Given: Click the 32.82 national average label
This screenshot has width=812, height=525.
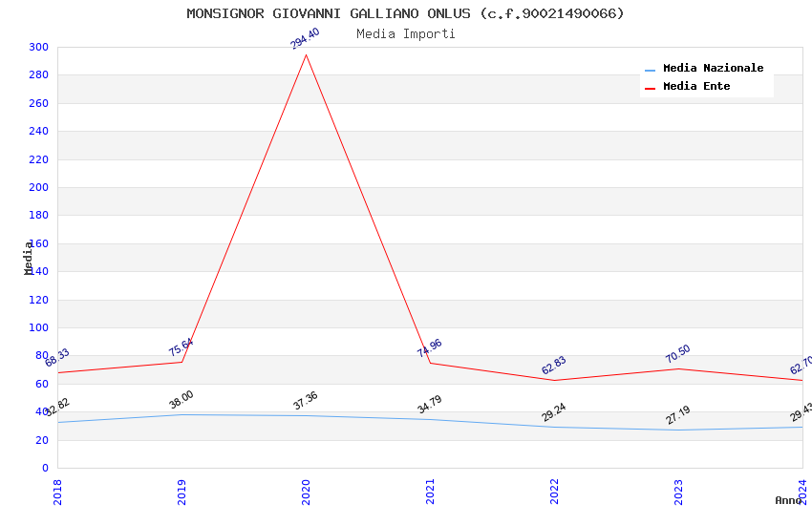Looking at the screenshot, I should coord(57,407).
